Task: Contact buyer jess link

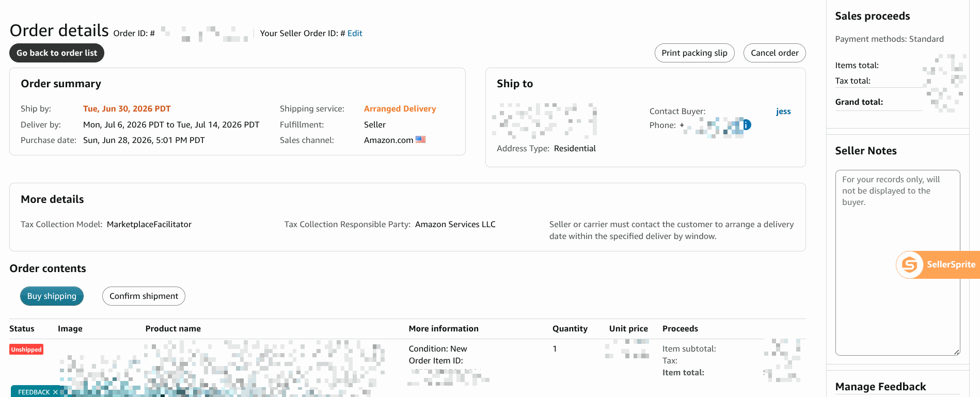Action: pos(783,112)
